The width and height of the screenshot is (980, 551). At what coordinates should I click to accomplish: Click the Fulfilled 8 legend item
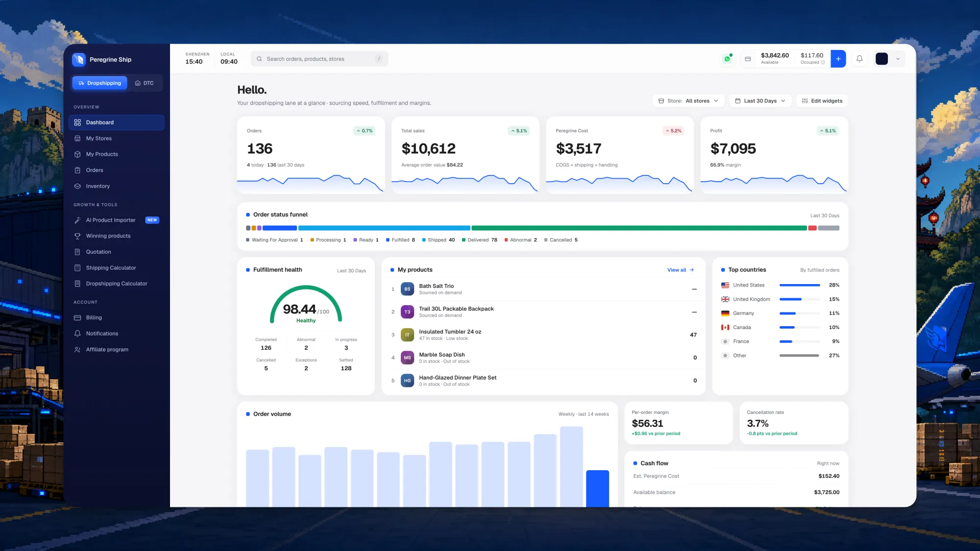pos(400,240)
